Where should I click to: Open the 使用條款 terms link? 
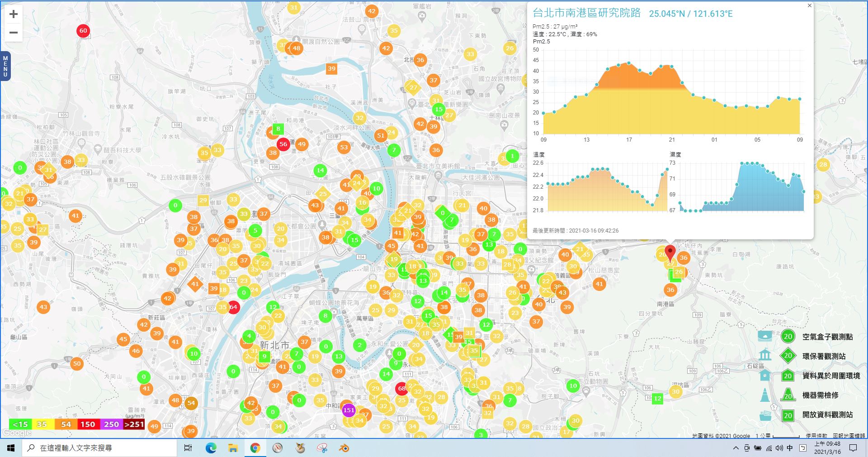(816, 436)
